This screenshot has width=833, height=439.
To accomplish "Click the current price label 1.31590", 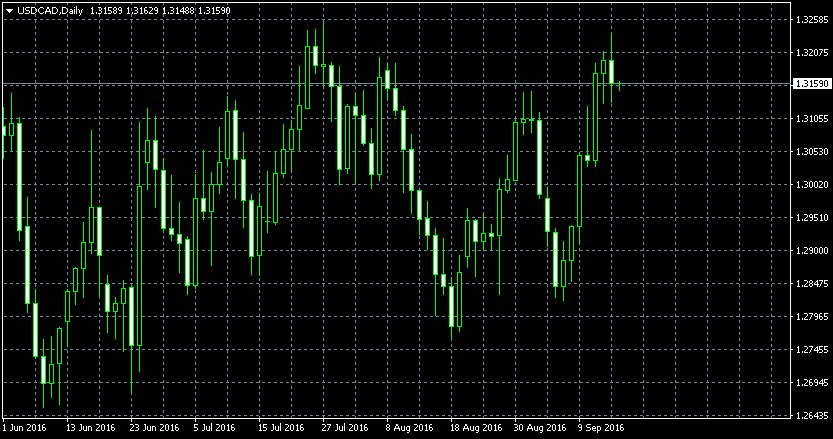I will [811, 84].
